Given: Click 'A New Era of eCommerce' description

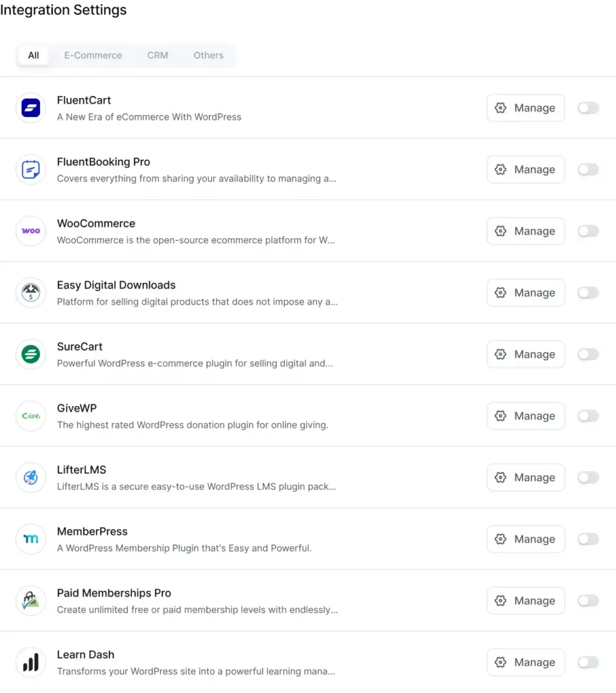Looking at the screenshot, I should point(149,117).
